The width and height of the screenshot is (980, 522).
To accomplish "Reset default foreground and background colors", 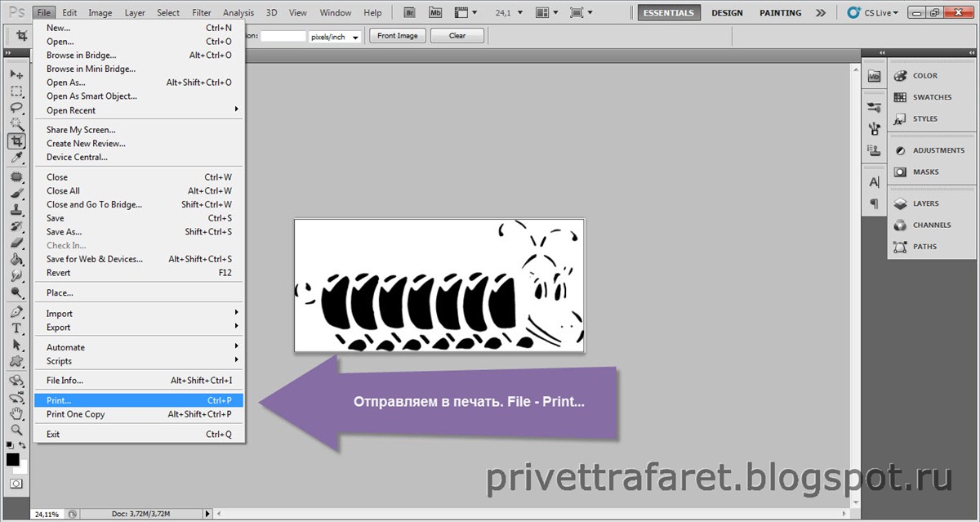I will (9, 445).
